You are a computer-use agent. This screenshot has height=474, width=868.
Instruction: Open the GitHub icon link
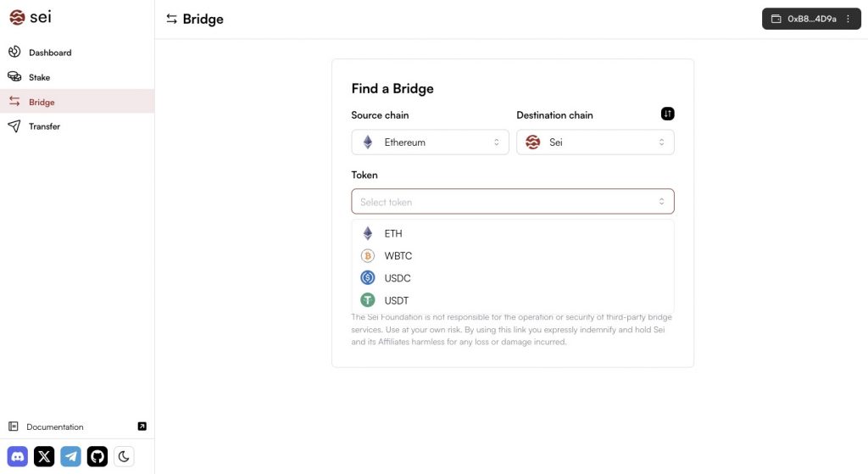click(x=97, y=457)
